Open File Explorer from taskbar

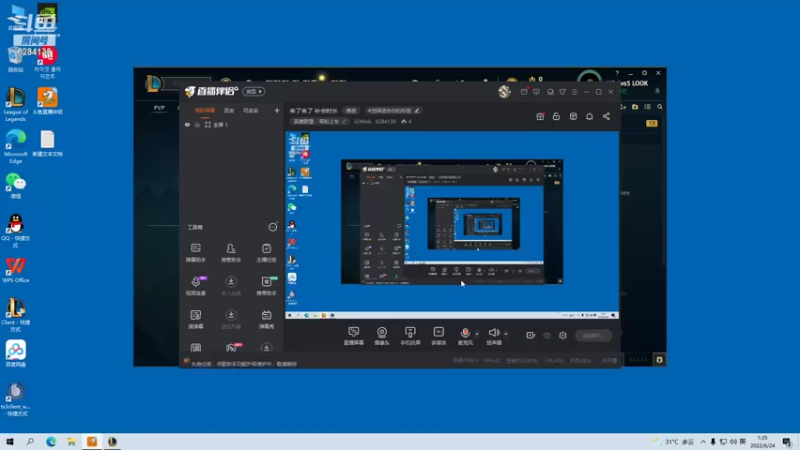point(71,442)
